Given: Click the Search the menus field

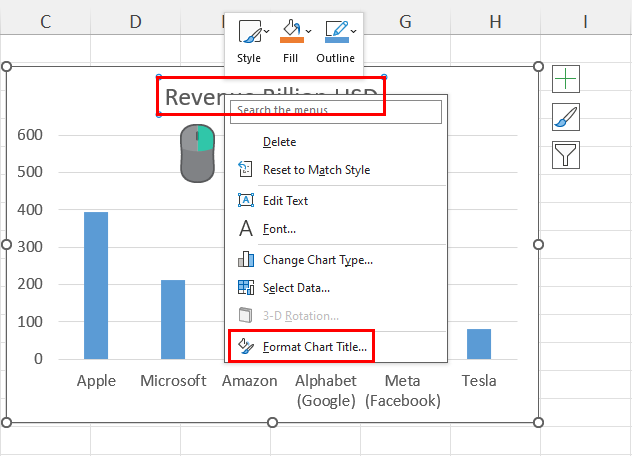Looking at the screenshot, I should pos(336,112).
